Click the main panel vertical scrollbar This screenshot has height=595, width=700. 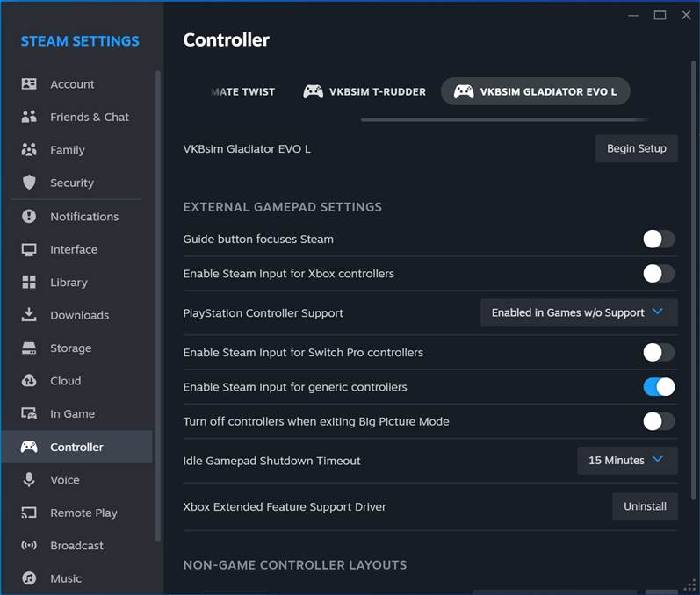(x=693, y=280)
